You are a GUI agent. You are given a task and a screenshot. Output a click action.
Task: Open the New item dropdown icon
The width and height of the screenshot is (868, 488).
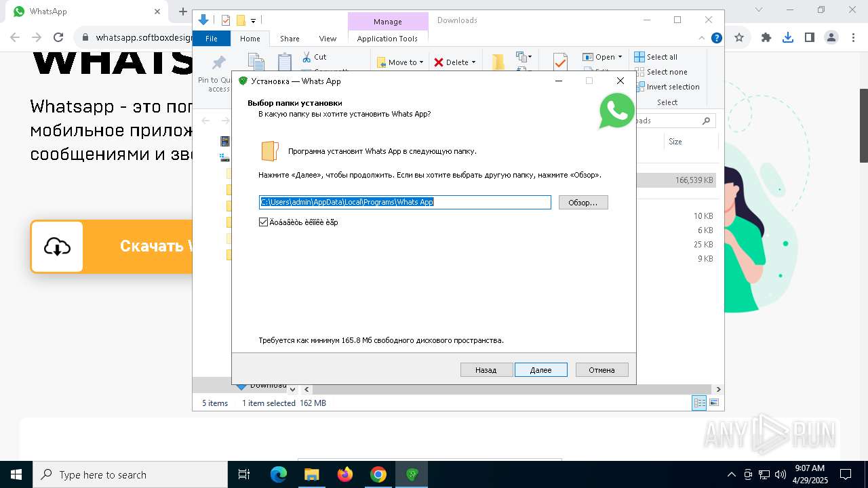pos(524,57)
